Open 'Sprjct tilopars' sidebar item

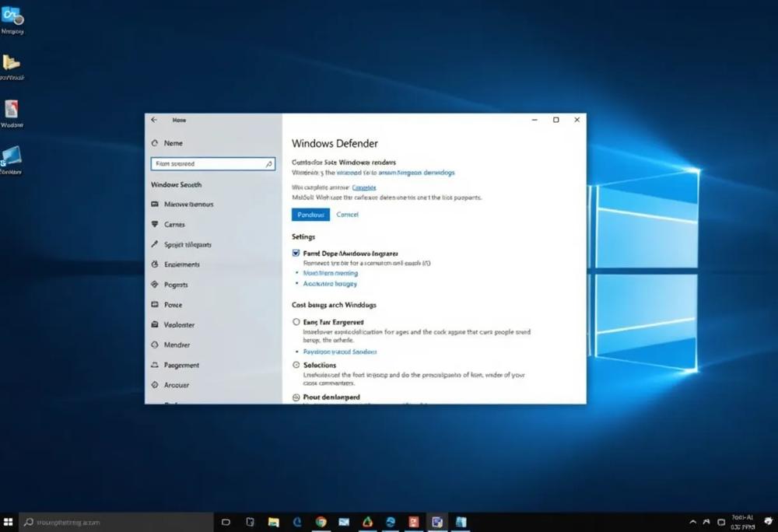pos(181,244)
